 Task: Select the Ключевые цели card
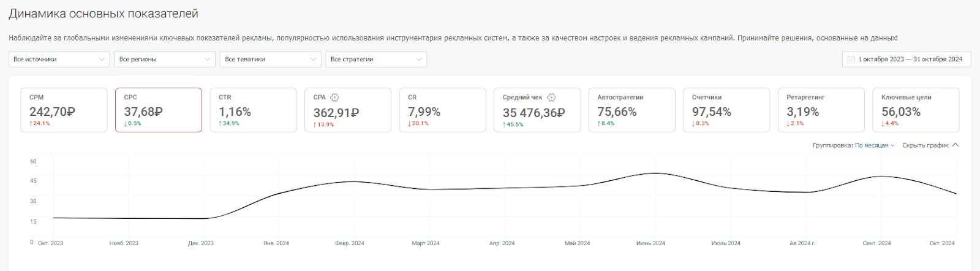click(916, 110)
